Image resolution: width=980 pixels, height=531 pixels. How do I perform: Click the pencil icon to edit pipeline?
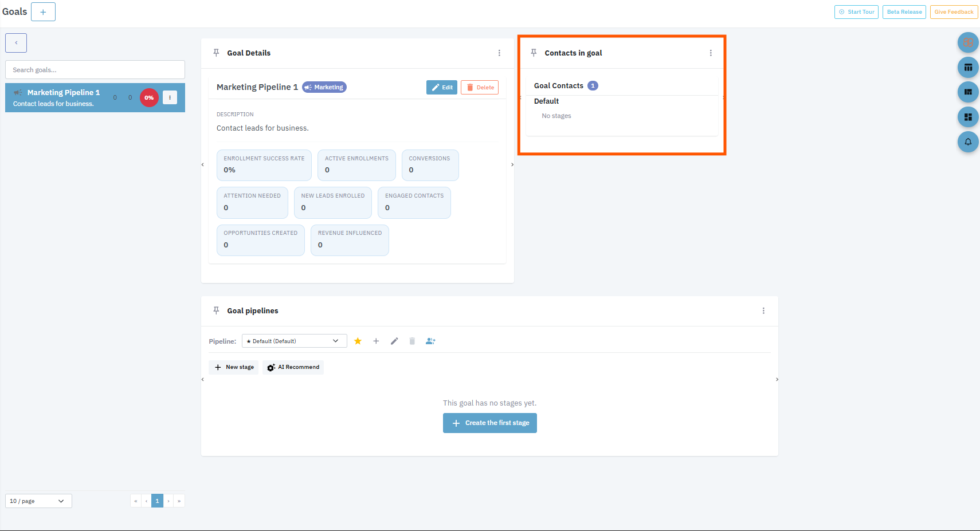[394, 341]
